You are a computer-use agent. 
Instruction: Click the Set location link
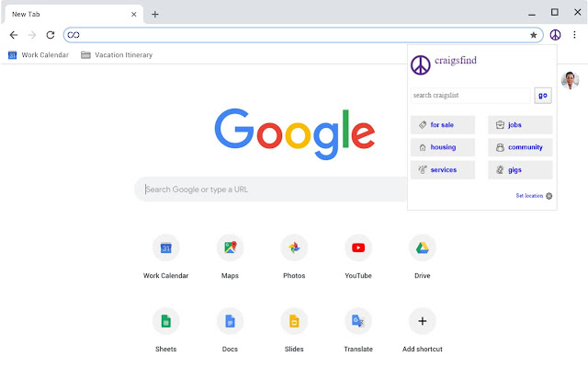tap(529, 196)
